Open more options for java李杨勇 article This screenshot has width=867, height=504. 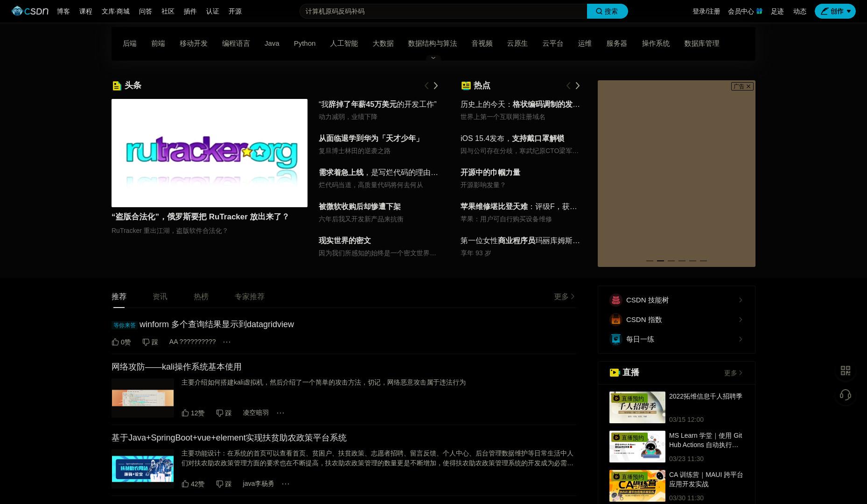pyautogui.click(x=286, y=484)
